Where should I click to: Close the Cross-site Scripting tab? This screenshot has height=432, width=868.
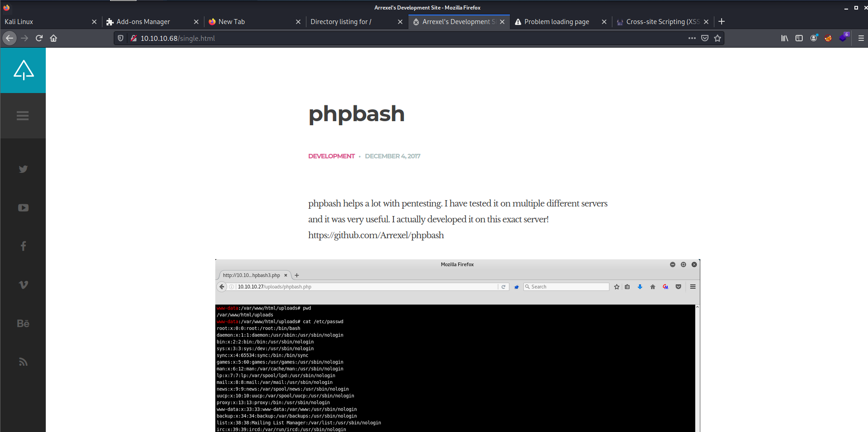(706, 22)
